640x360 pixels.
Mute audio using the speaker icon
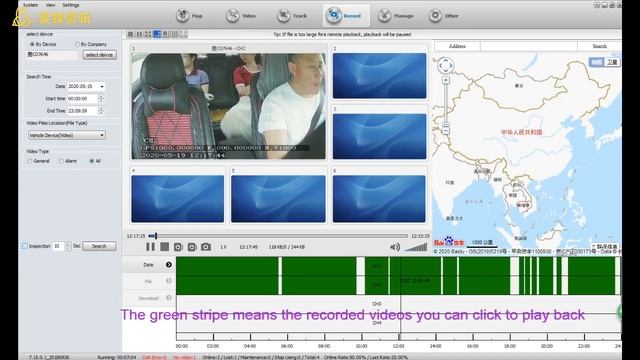395,247
